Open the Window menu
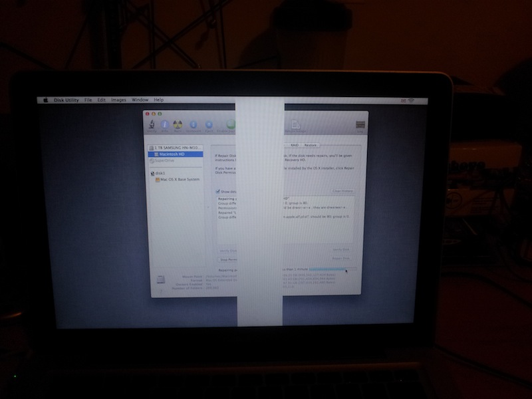This screenshot has width=532, height=399. point(140,100)
